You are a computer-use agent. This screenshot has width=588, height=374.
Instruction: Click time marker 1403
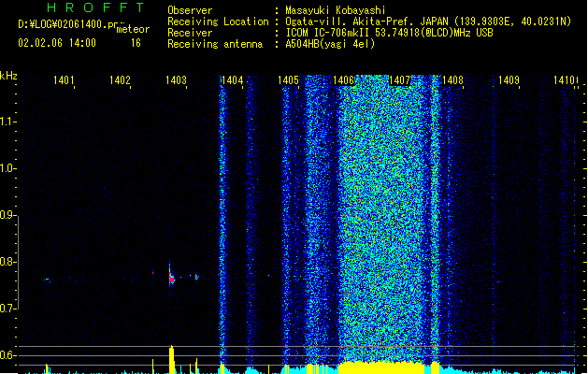(176, 79)
